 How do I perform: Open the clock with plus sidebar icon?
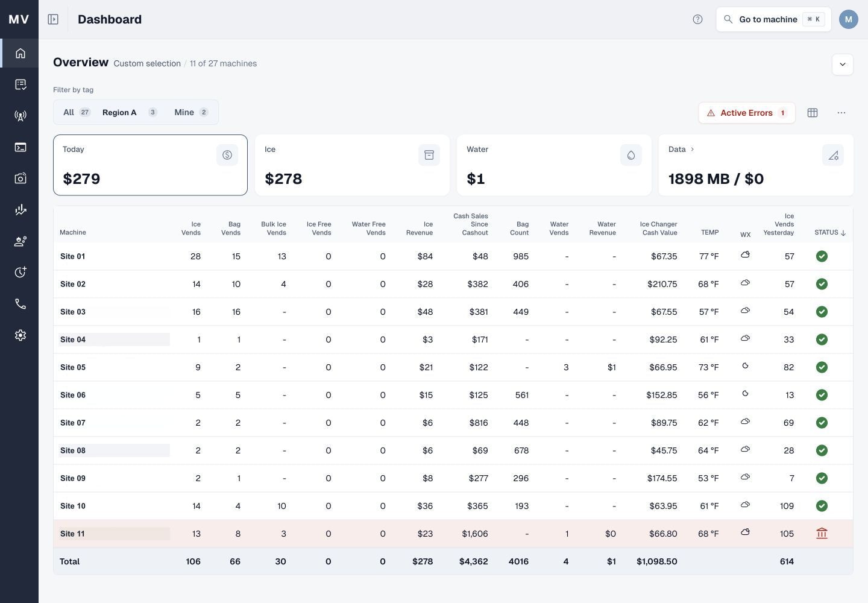(20, 273)
